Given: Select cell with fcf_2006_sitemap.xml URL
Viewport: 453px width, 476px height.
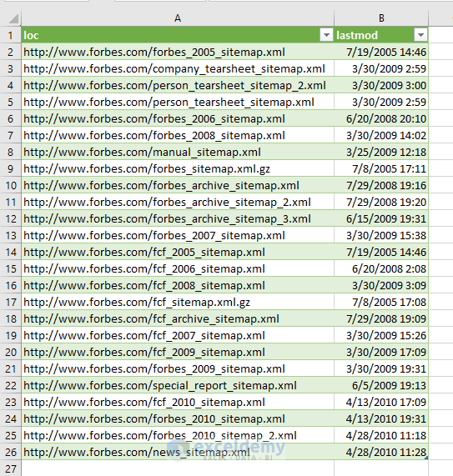Looking at the screenshot, I should pos(178,268).
